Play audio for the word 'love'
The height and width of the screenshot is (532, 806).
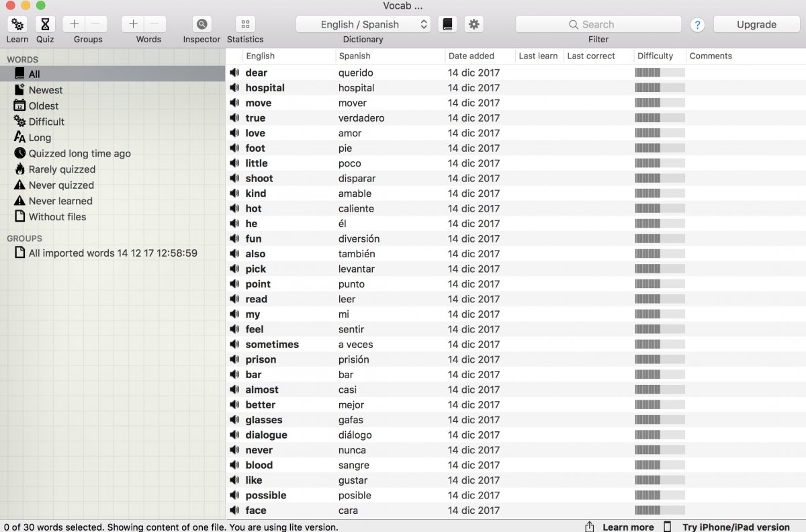click(x=234, y=133)
